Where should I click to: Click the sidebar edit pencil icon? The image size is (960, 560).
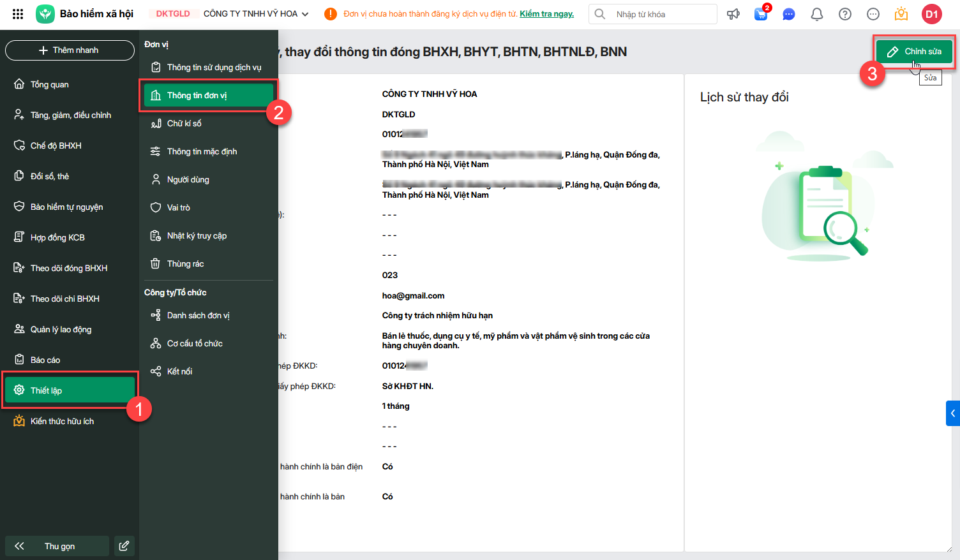(x=124, y=546)
